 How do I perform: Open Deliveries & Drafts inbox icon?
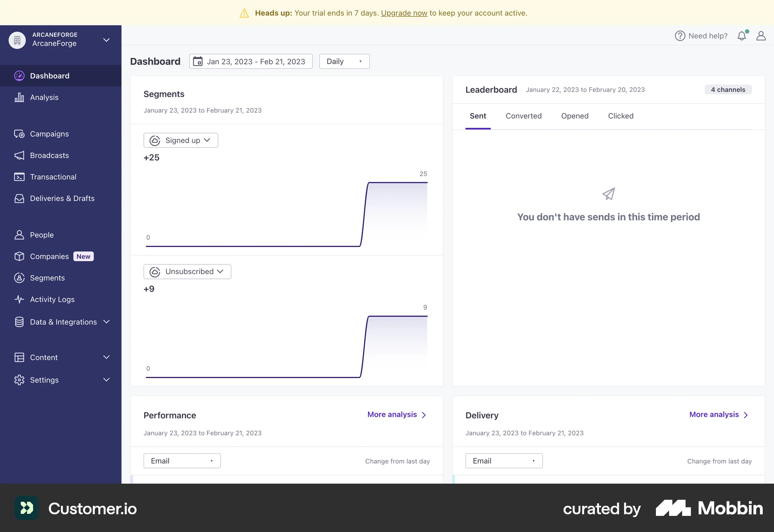[x=19, y=198]
